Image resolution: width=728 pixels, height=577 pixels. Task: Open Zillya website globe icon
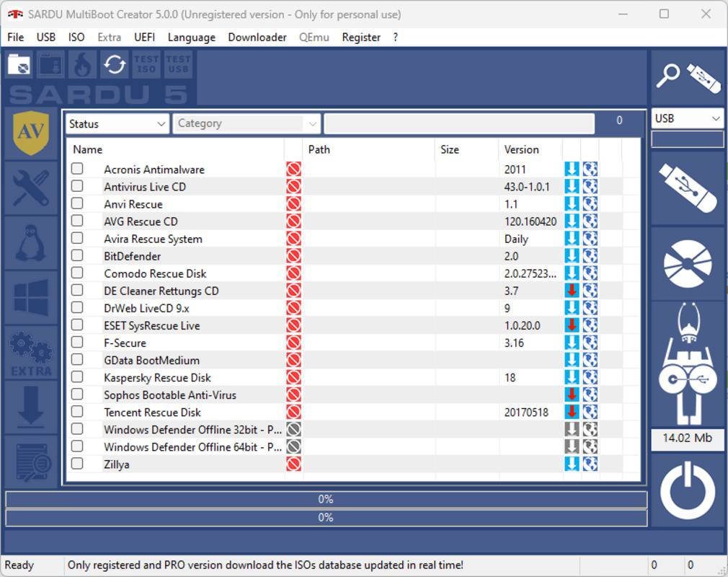(590, 464)
